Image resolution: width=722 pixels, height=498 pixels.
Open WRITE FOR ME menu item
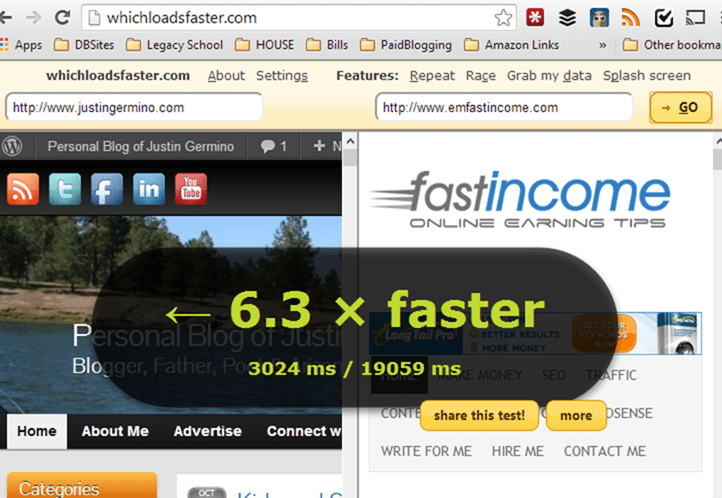pos(426,451)
